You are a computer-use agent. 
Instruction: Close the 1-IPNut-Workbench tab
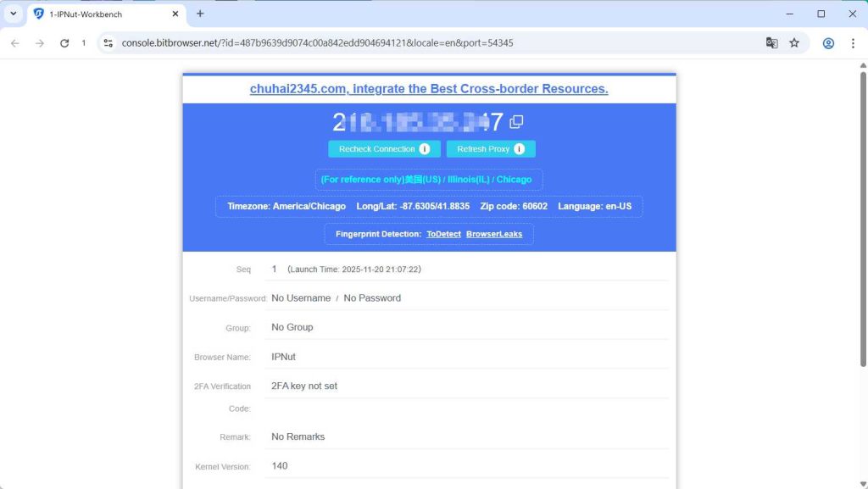point(175,14)
